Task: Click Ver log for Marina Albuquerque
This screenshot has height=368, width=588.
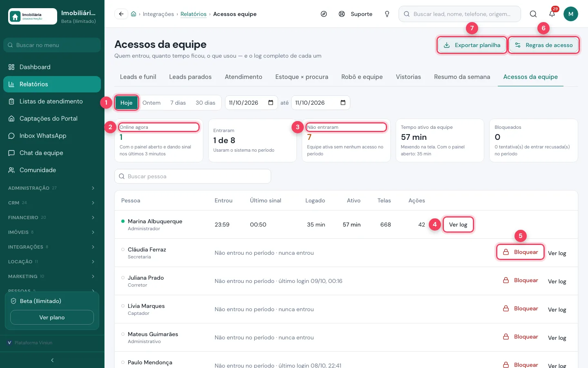Action: (458, 224)
